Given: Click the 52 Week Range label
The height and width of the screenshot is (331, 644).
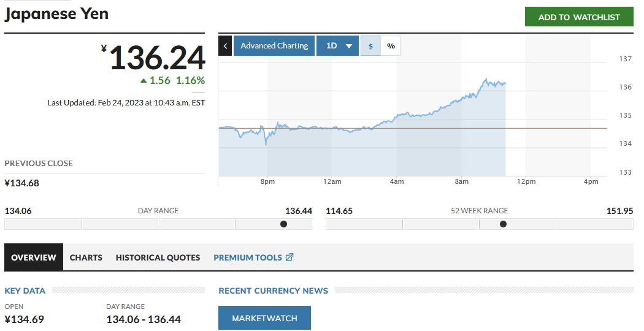Looking at the screenshot, I should pyautogui.click(x=479, y=211).
